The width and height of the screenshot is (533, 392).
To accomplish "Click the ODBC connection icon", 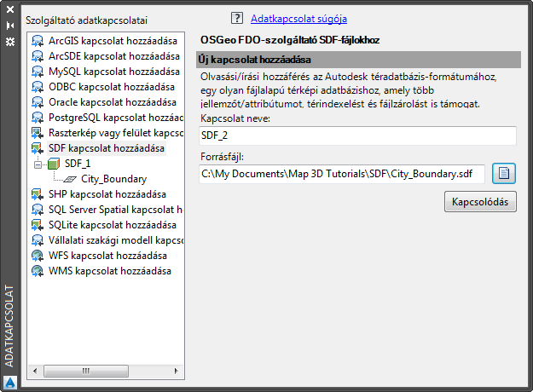I will 37,87.
